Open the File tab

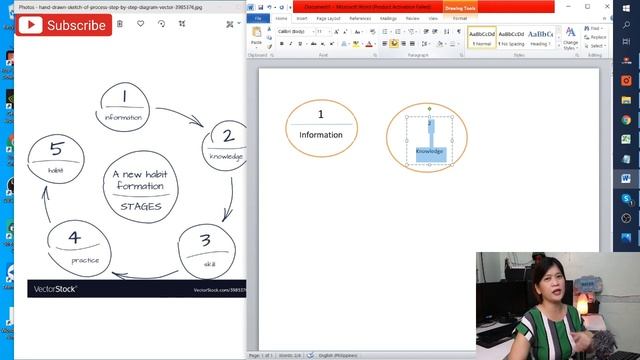click(x=258, y=18)
